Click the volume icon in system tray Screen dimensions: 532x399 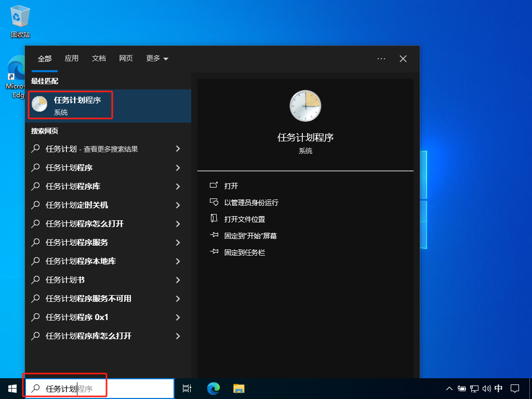[486, 388]
